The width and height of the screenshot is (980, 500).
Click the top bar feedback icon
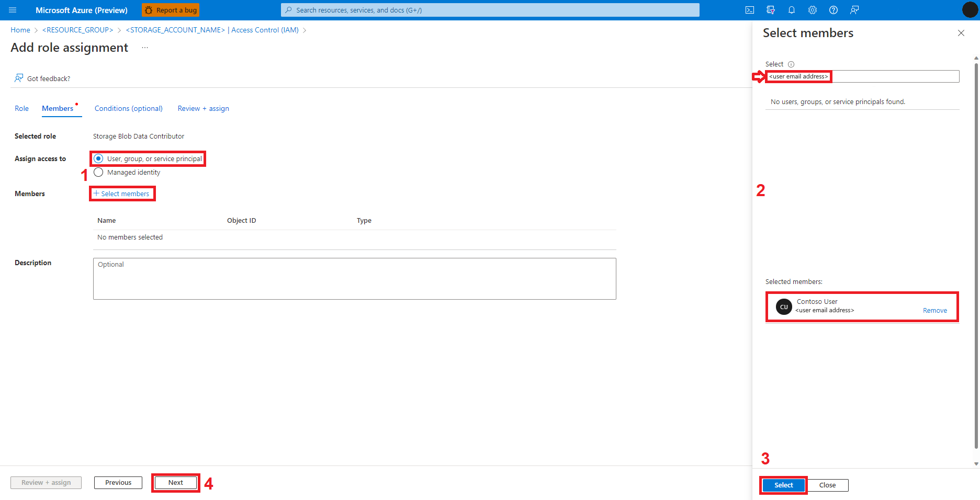854,10
